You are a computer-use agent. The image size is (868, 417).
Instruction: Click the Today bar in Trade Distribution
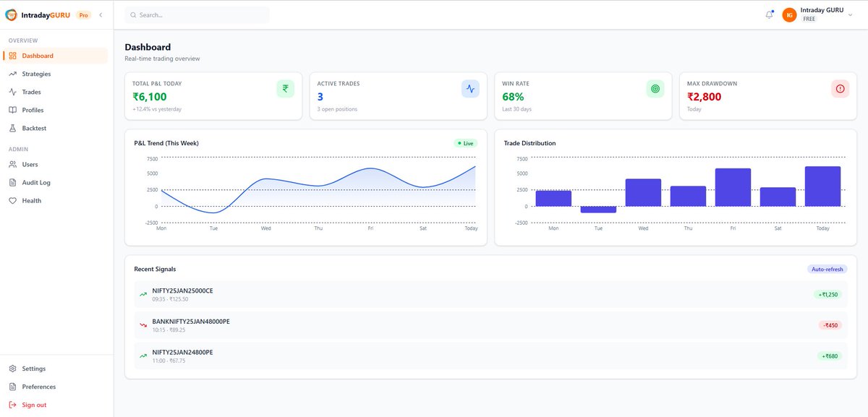(x=822, y=186)
